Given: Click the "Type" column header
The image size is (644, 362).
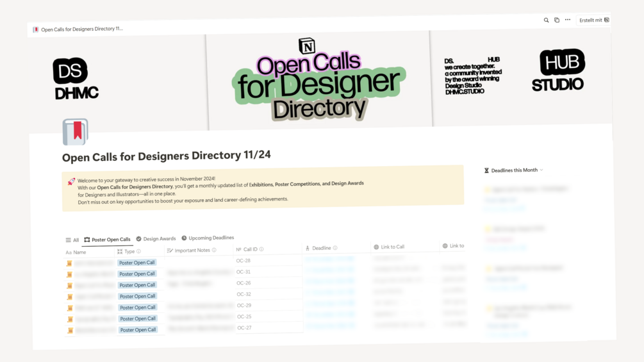Looking at the screenshot, I should coord(129,252).
